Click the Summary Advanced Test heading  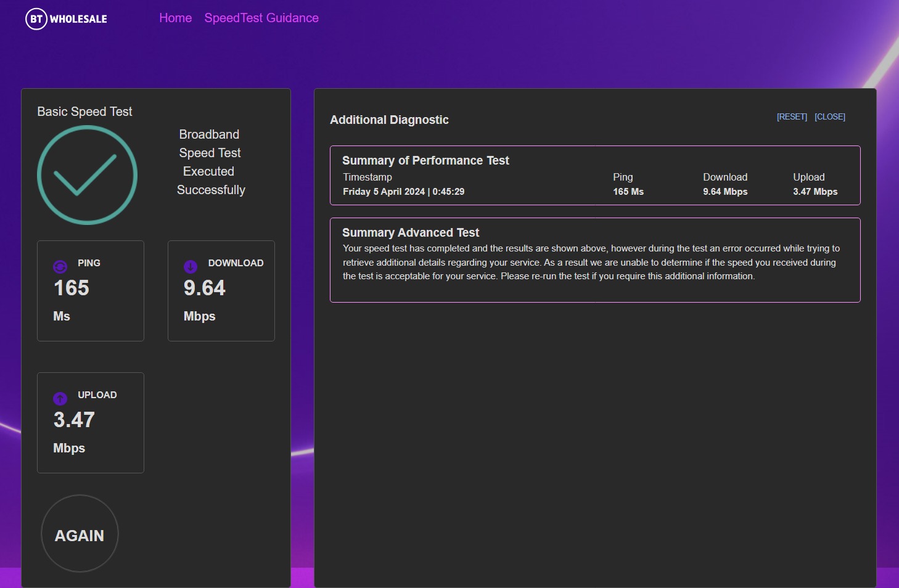[411, 232]
